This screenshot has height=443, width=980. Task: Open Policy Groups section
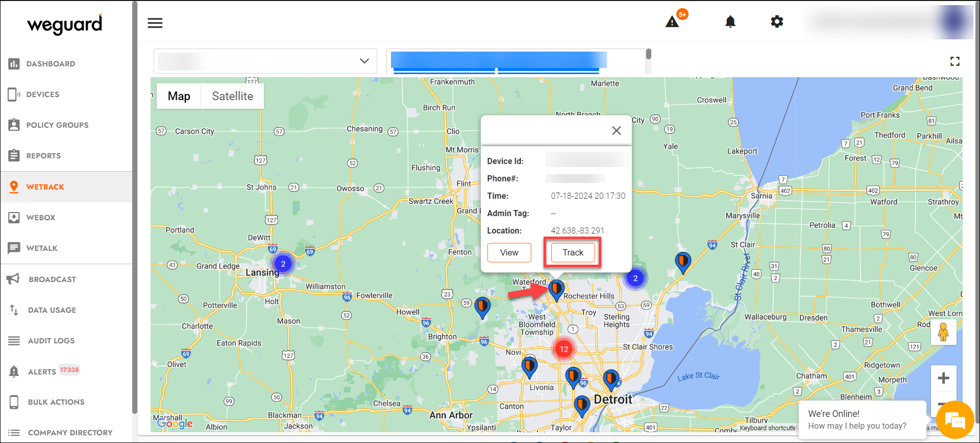(x=57, y=125)
